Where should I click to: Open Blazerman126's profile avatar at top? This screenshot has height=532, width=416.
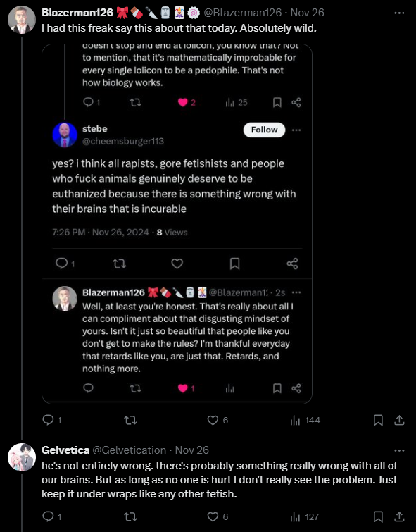22,20
